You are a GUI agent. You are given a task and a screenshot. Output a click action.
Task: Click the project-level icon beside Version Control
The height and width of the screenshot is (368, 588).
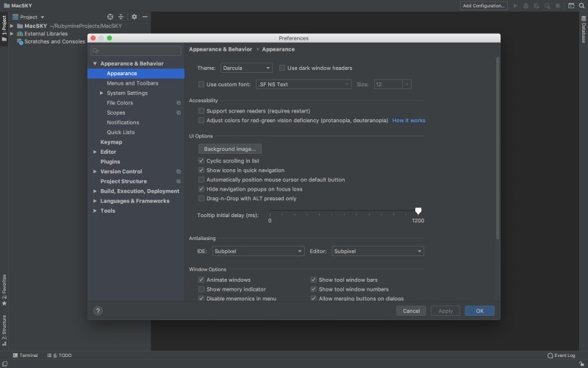[179, 171]
